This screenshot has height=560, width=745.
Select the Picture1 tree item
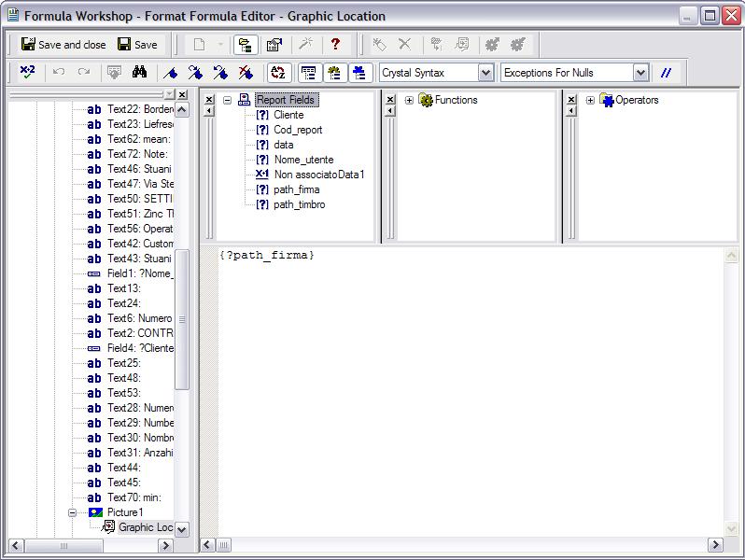125,512
